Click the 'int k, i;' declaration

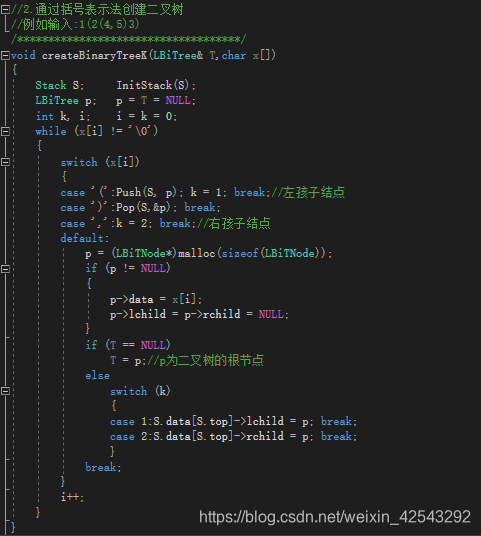[63, 116]
